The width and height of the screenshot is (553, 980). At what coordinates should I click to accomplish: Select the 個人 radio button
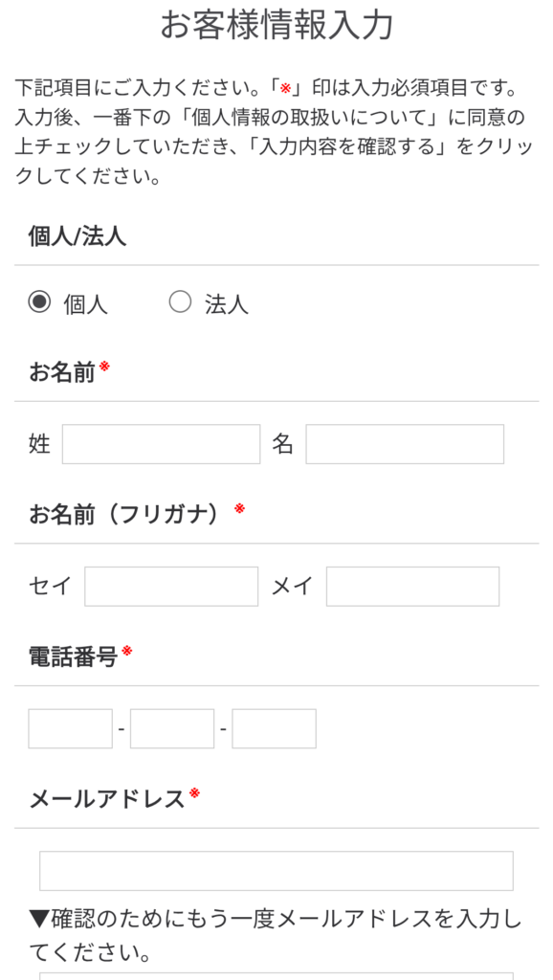pyautogui.click(x=39, y=303)
